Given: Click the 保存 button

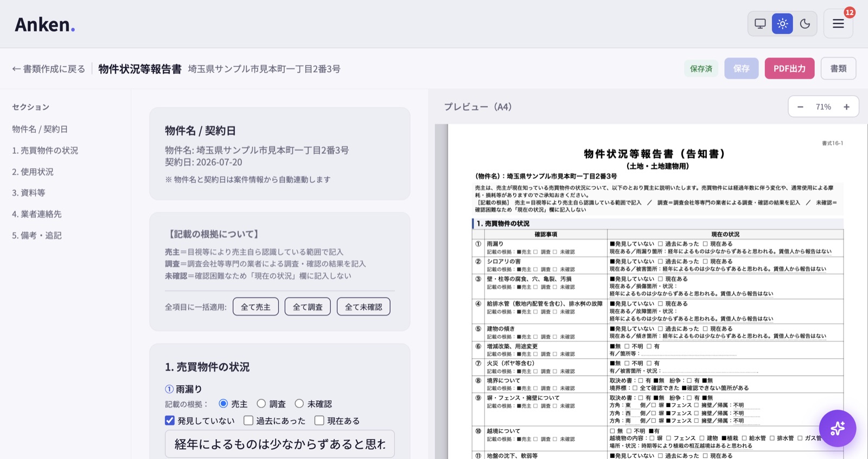Looking at the screenshot, I should coord(741,68).
